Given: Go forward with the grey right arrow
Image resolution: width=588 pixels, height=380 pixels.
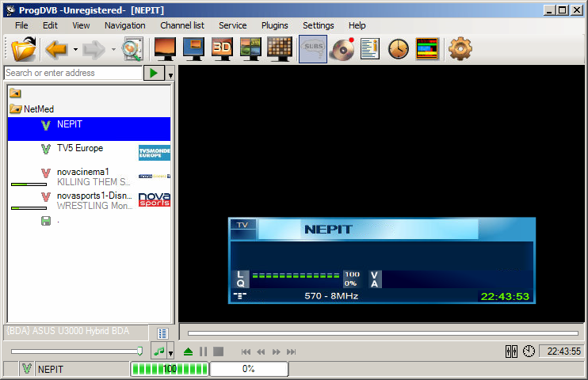Looking at the screenshot, I should 94,49.
